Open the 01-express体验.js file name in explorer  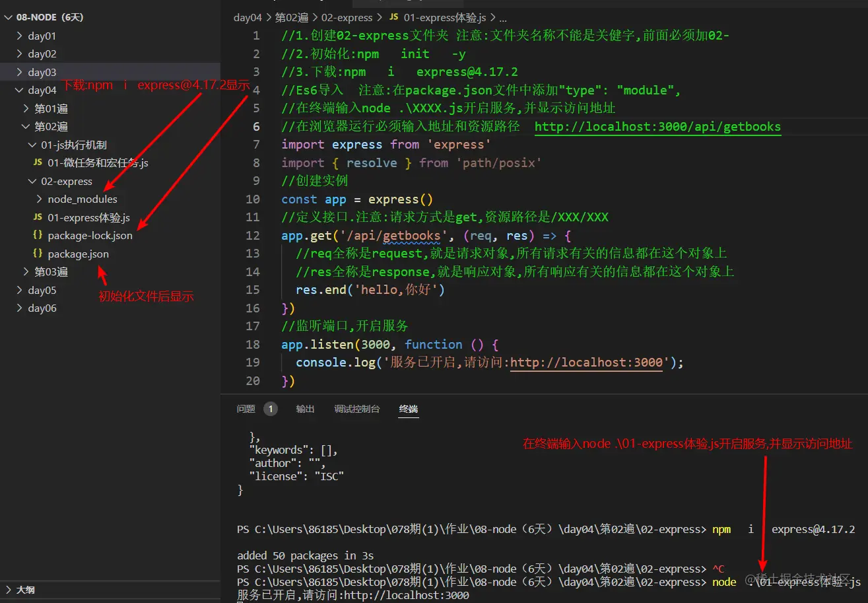point(88,217)
